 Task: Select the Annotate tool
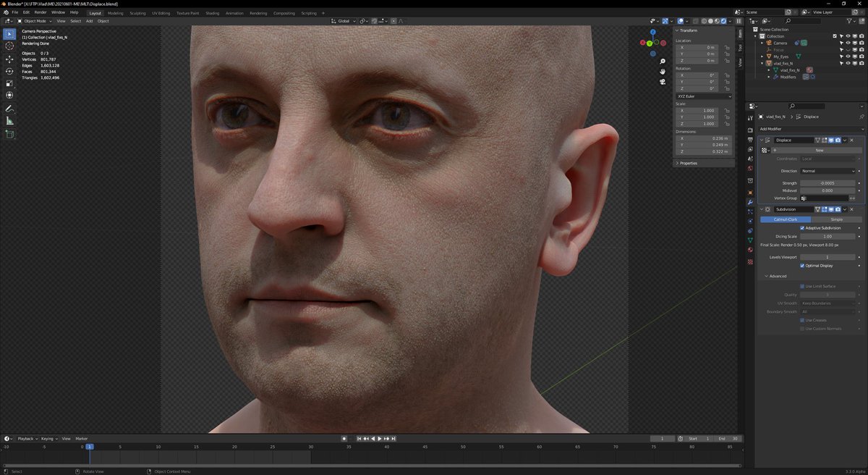tap(10, 109)
